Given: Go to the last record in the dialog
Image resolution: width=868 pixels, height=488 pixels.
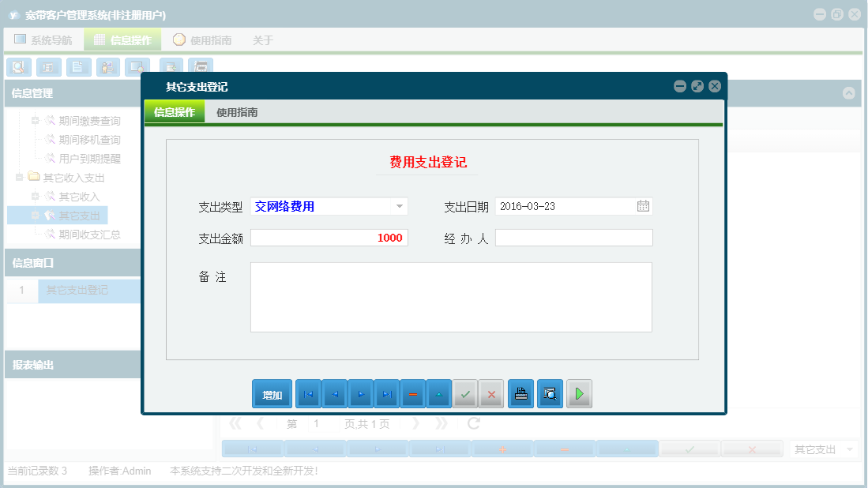Looking at the screenshot, I should (x=386, y=393).
